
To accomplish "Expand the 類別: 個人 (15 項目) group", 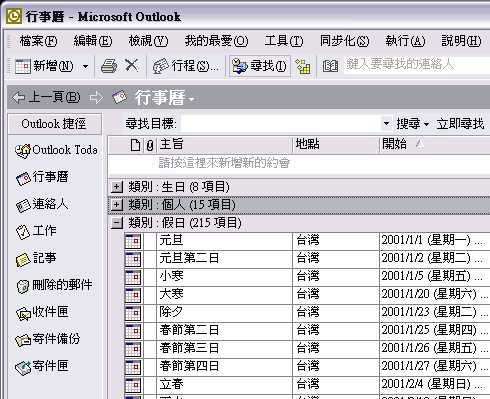I will pyautogui.click(x=117, y=205).
